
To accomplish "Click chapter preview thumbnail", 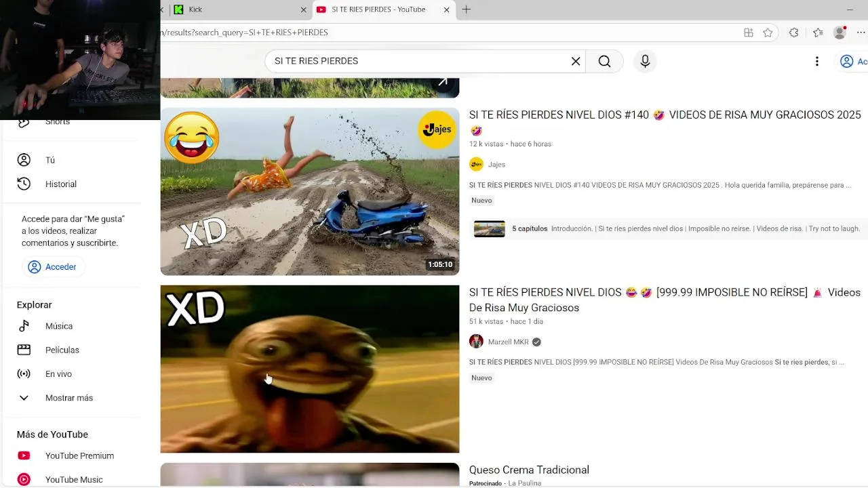I will click(x=489, y=228).
